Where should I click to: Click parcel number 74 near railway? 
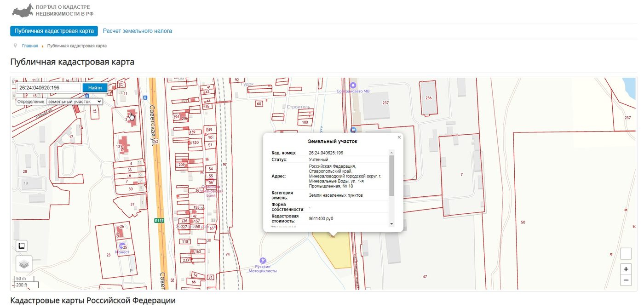click(227, 254)
